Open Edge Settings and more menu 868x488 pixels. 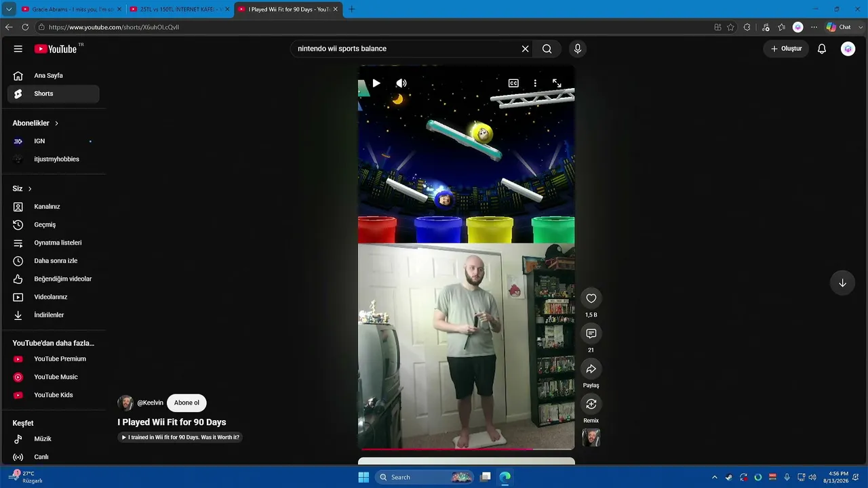[x=814, y=27]
